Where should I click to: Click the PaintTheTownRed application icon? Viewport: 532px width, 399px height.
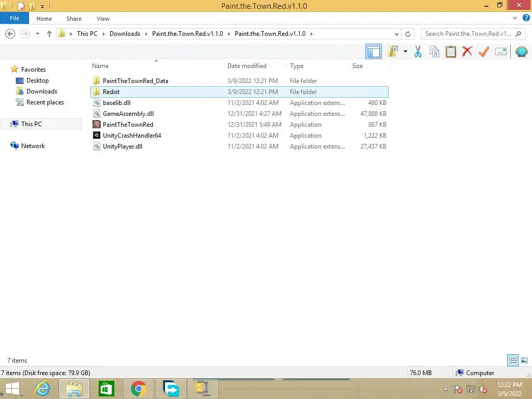pyautogui.click(x=96, y=124)
